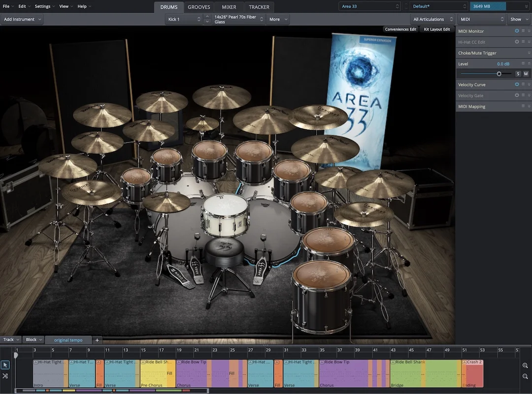Expand the MIDI Monitor section
Viewport: 532px width, 394px height.
(x=529, y=31)
